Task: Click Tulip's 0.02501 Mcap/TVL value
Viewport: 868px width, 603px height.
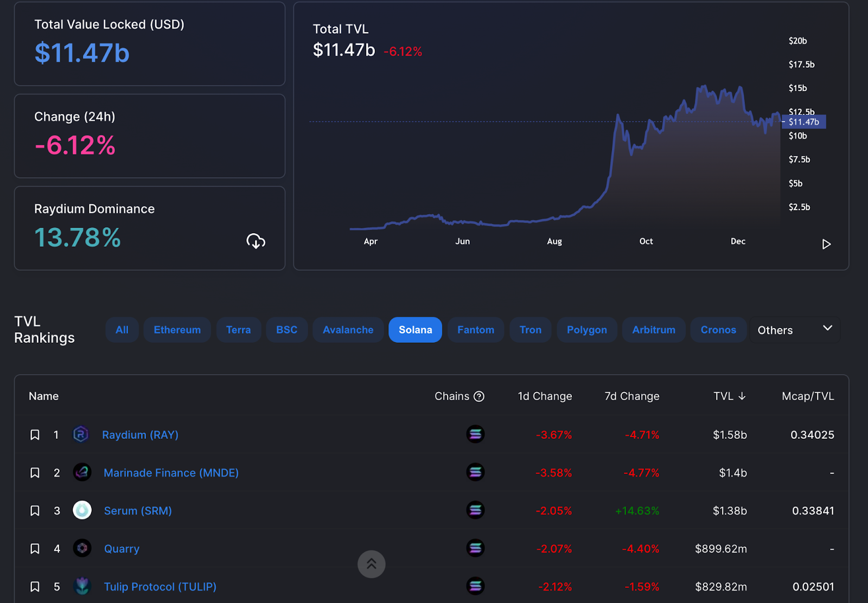Action: pos(813,587)
